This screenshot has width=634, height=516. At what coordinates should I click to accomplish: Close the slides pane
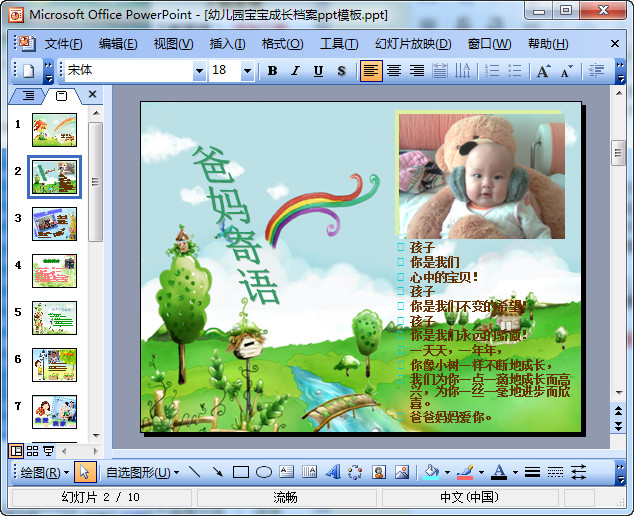click(x=93, y=94)
